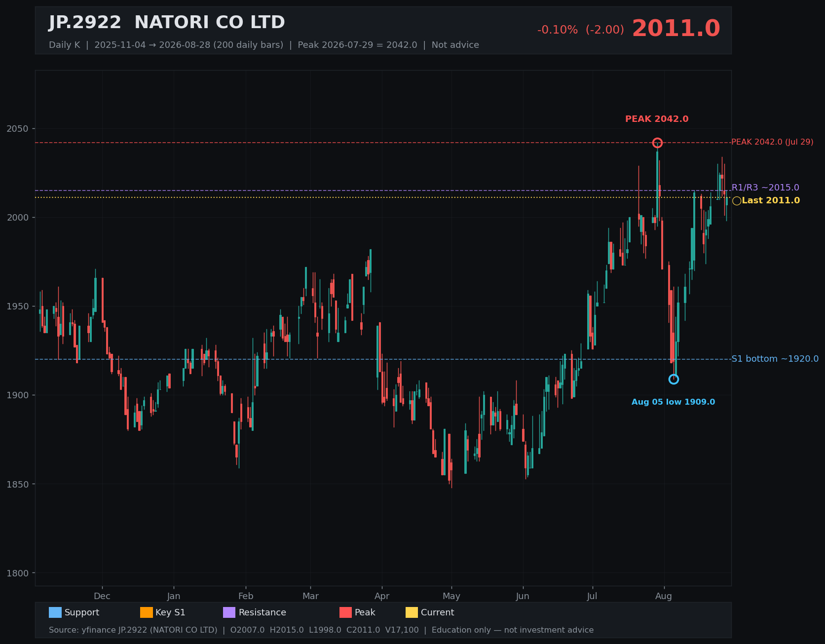Click the 'Education only — not investment advice' disclaimer
Image resolution: width=825 pixels, height=644 pixels.
click(x=513, y=630)
